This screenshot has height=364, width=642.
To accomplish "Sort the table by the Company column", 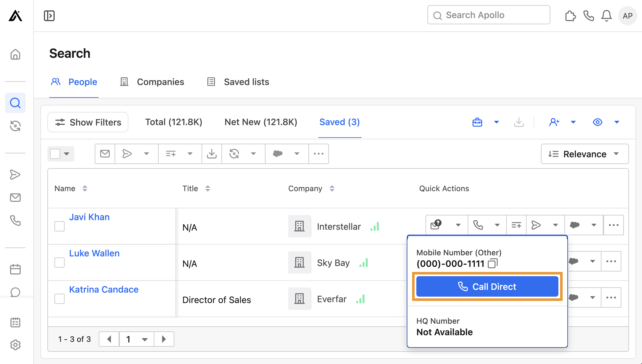I will point(332,188).
